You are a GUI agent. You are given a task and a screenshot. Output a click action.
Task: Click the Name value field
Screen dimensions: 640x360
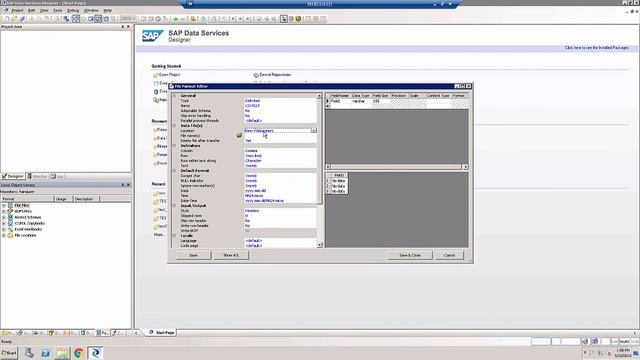click(280, 106)
